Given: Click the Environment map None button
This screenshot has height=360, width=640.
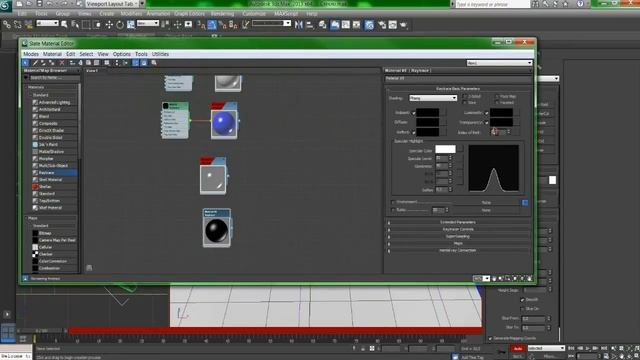Looking at the screenshot, I should click(x=486, y=202).
